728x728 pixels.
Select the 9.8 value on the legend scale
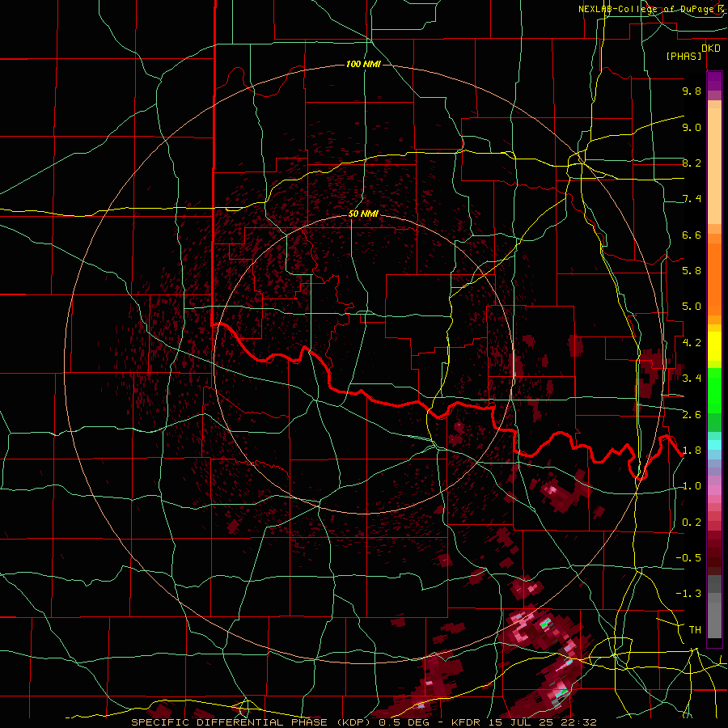692,91
